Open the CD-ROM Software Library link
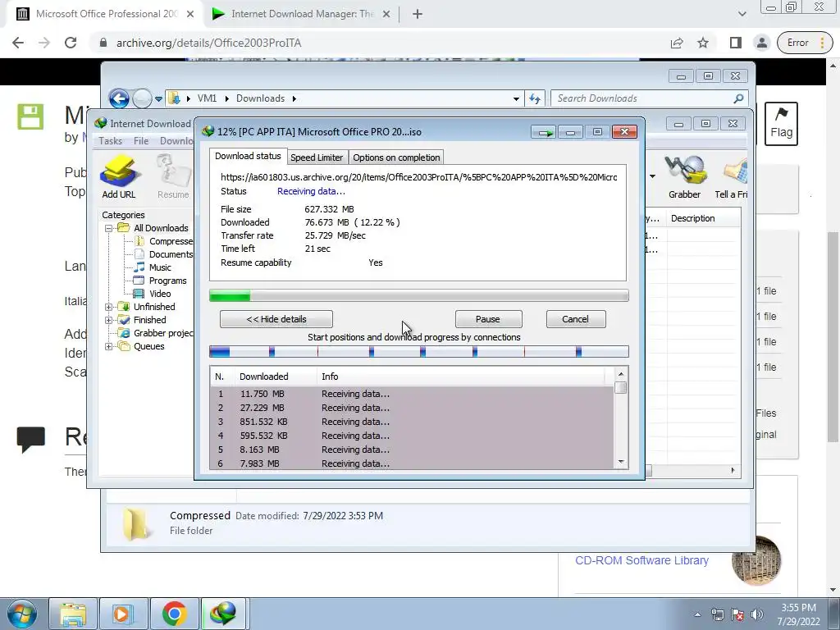 641,560
